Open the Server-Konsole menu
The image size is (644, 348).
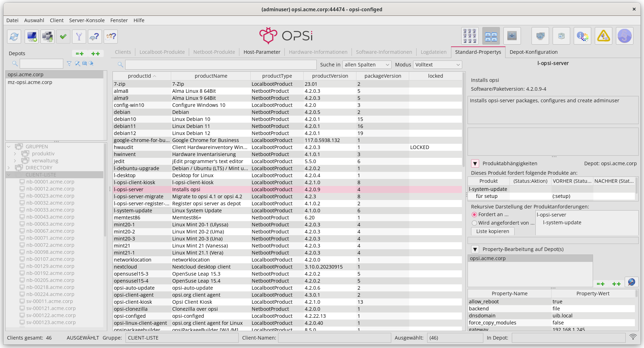point(87,20)
